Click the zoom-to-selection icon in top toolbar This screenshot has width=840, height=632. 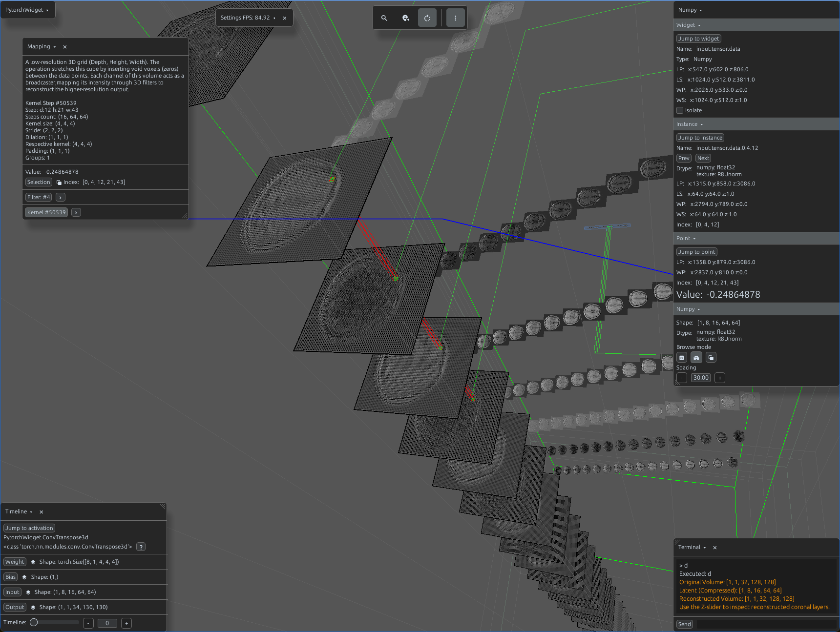click(406, 18)
